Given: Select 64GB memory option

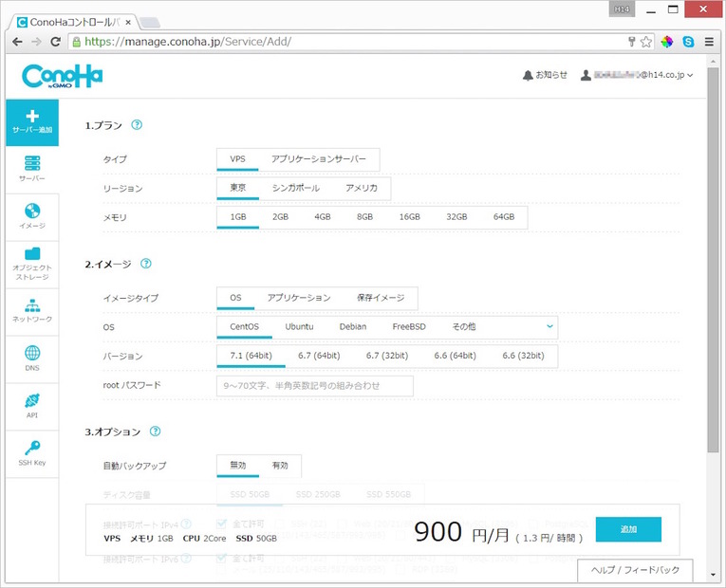Looking at the screenshot, I should [x=504, y=217].
